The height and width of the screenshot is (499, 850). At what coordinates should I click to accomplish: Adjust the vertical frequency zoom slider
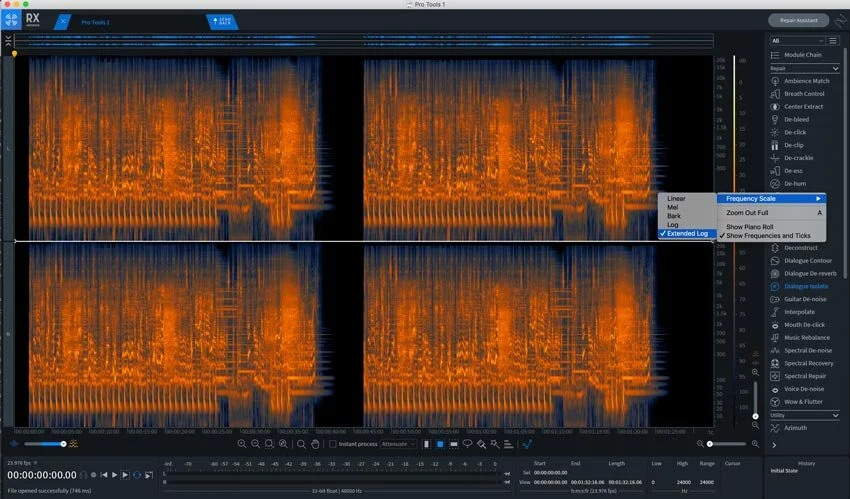[755, 400]
